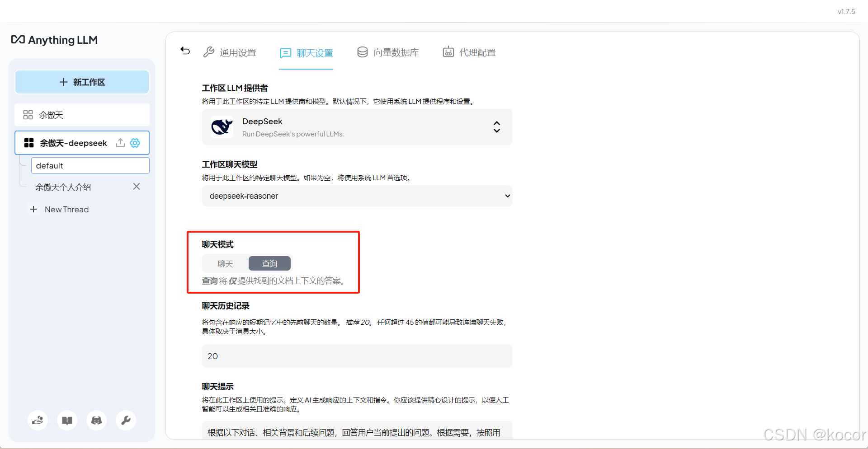Open settings gear for 余傲天-deepseek workspace
Viewport: 868px width, 449px height.
pyautogui.click(x=135, y=143)
